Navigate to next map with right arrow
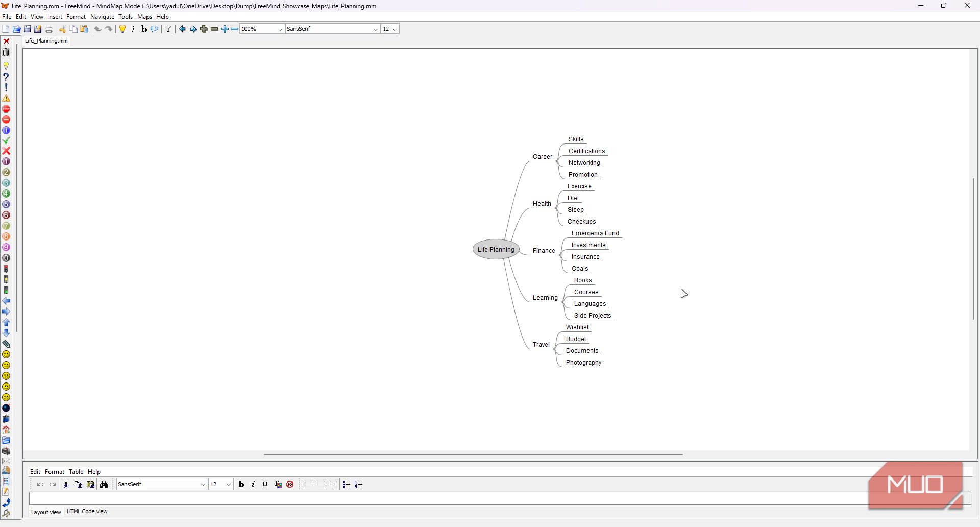Image resolution: width=980 pixels, height=527 pixels. pyautogui.click(x=193, y=29)
